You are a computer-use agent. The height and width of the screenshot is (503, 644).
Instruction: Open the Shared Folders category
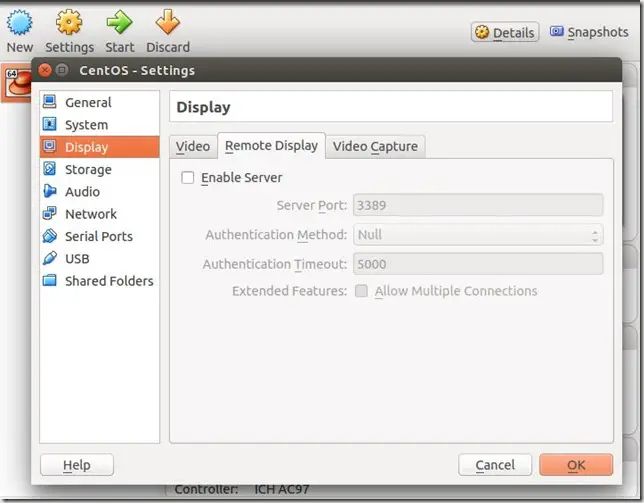[x=108, y=281]
